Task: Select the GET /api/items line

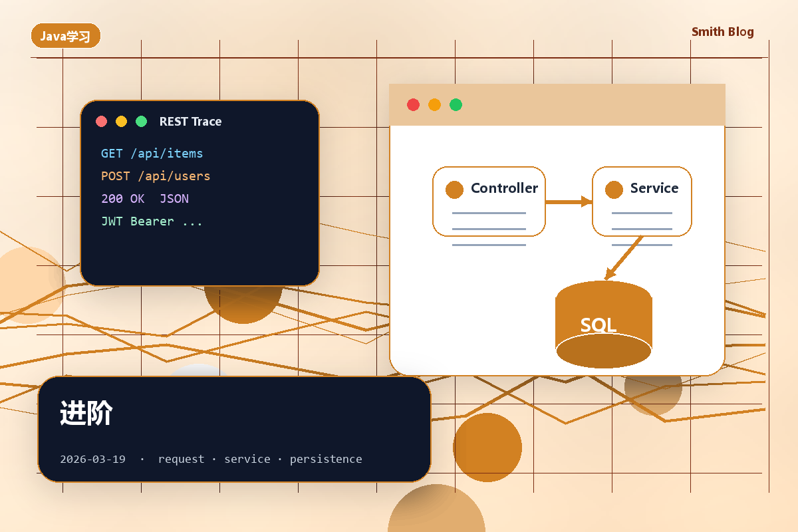Action: (152, 154)
